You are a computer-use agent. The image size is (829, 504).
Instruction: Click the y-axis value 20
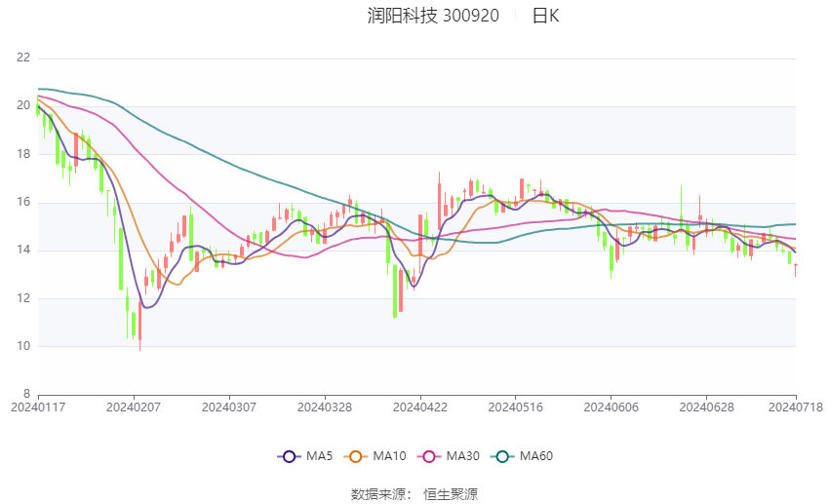click(23, 105)
